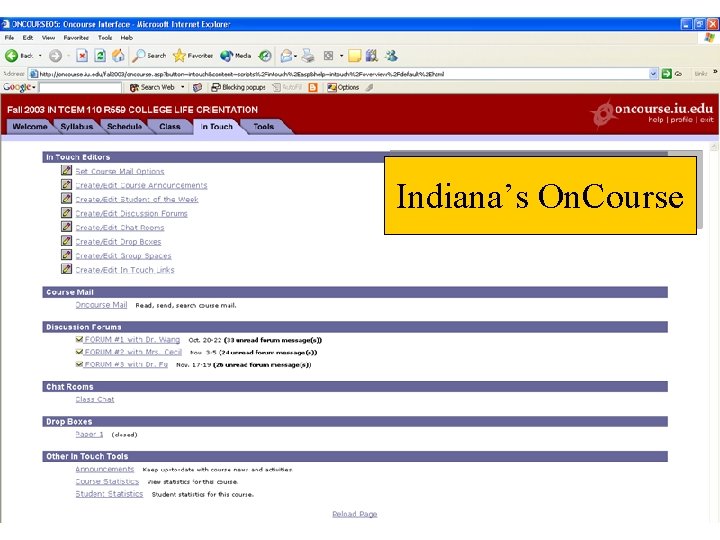Click the Announcements link
The image size is (720, 540).
[x=105, y=469]
